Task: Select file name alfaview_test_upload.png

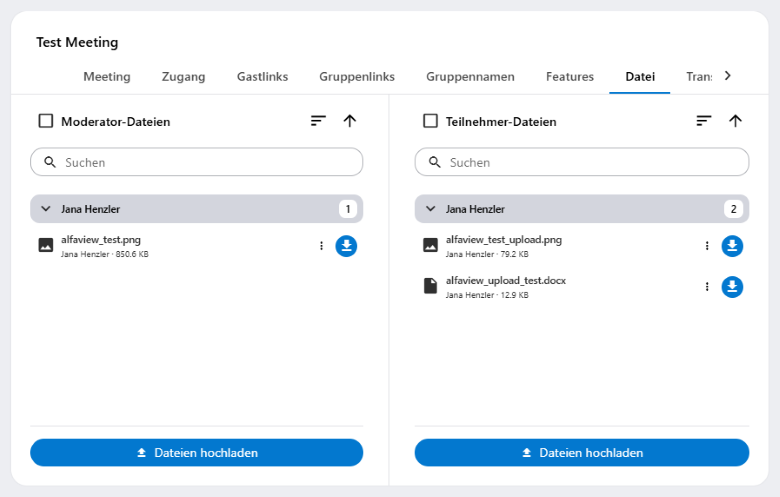Action: [504, 240]
